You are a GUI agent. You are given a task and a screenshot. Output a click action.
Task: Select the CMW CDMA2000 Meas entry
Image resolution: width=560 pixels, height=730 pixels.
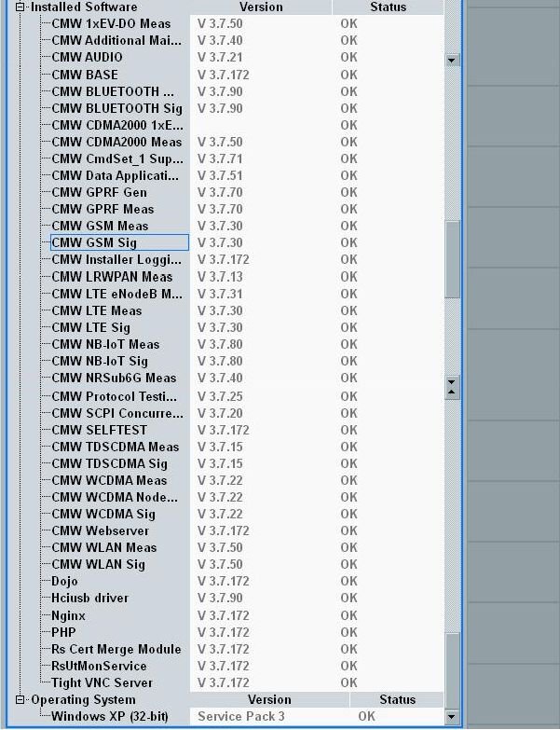(x=116, y=142)
